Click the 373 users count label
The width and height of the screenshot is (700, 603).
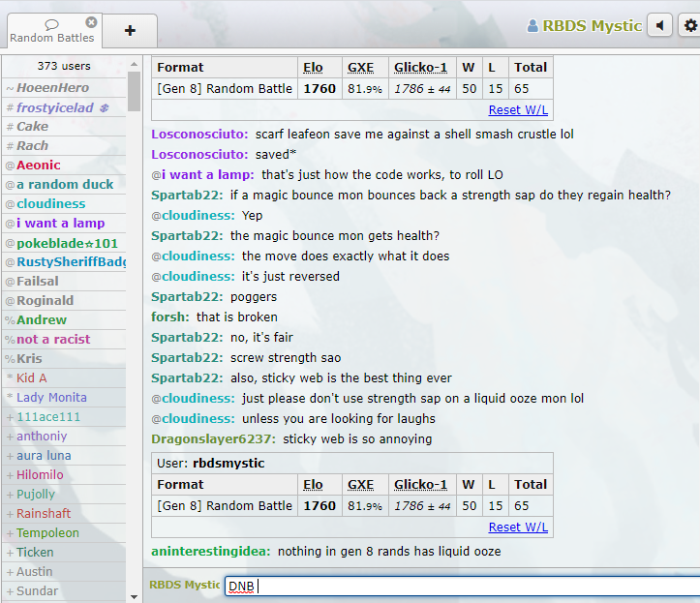click(x=64, y=66)
